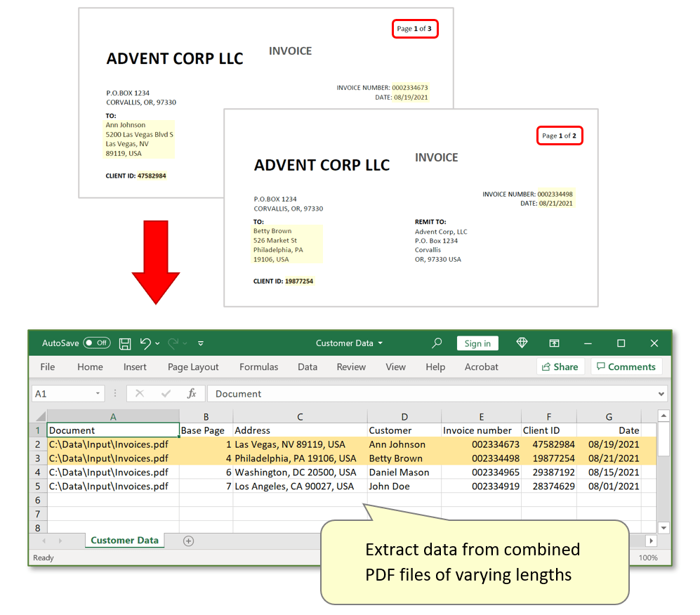
Task: Click the Base Page header cell
Action: coord(206,430)
